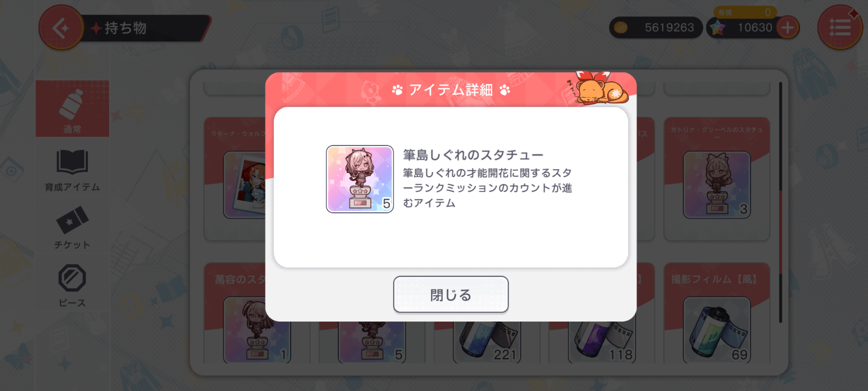Select 撮影フィルム【風】 film item

coord(717,313)
